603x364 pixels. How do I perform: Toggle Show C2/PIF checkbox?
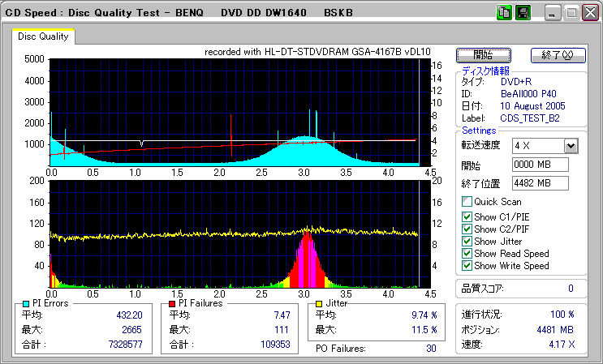pos(467,229)
